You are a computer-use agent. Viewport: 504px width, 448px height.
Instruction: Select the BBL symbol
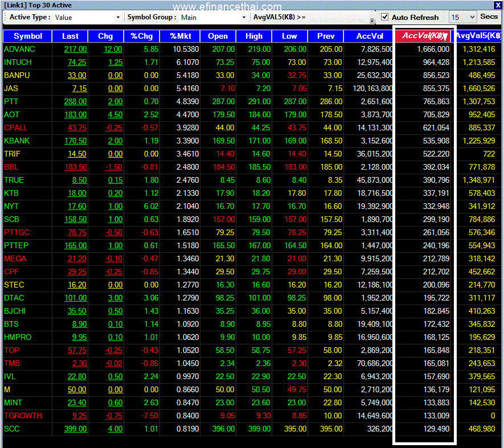click(x=11, y=167)
